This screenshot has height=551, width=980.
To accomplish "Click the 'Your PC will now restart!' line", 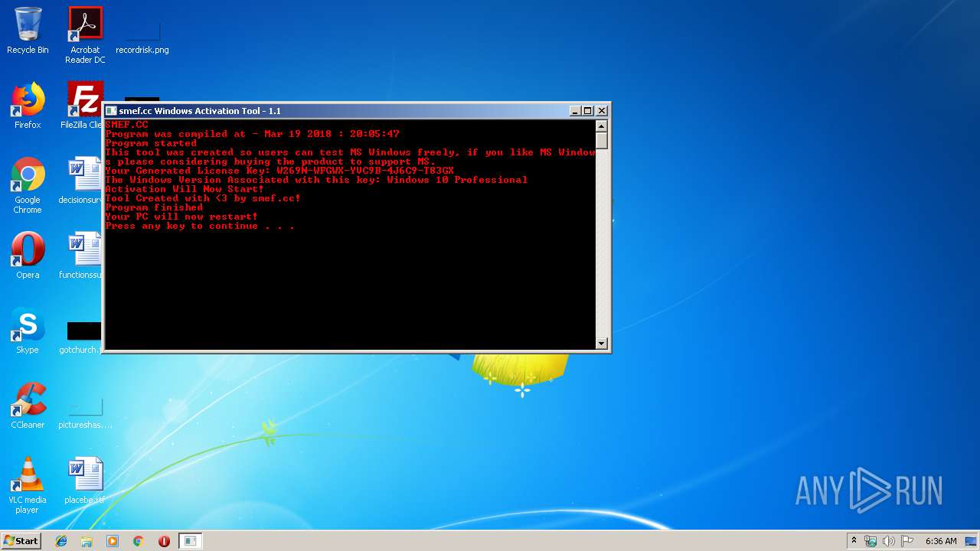I will (181, 217).
